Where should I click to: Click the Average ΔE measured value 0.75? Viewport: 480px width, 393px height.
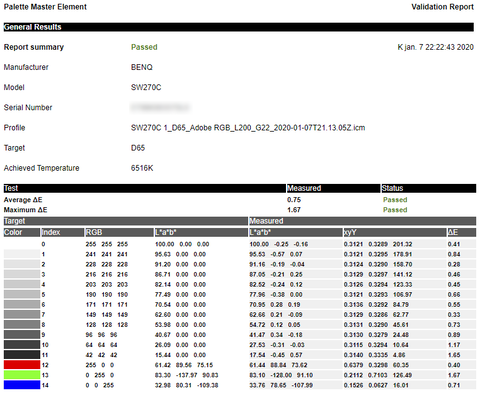(294, 200)
